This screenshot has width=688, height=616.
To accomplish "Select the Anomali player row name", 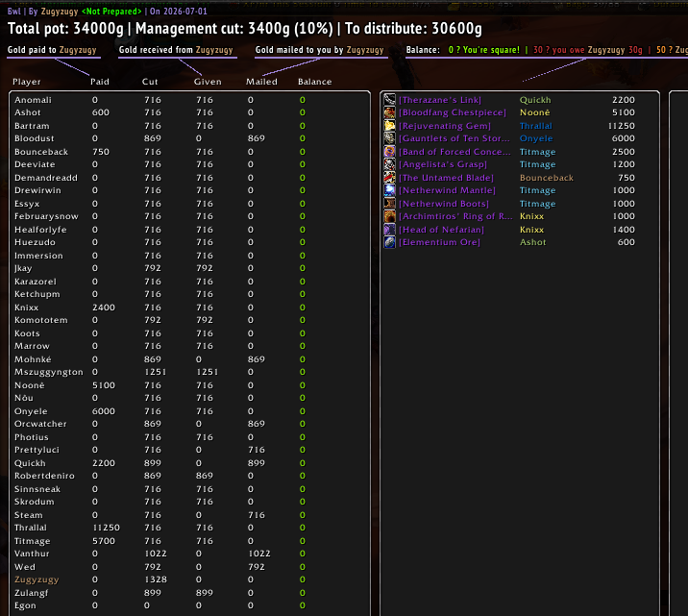I will [x=33, y=100].
